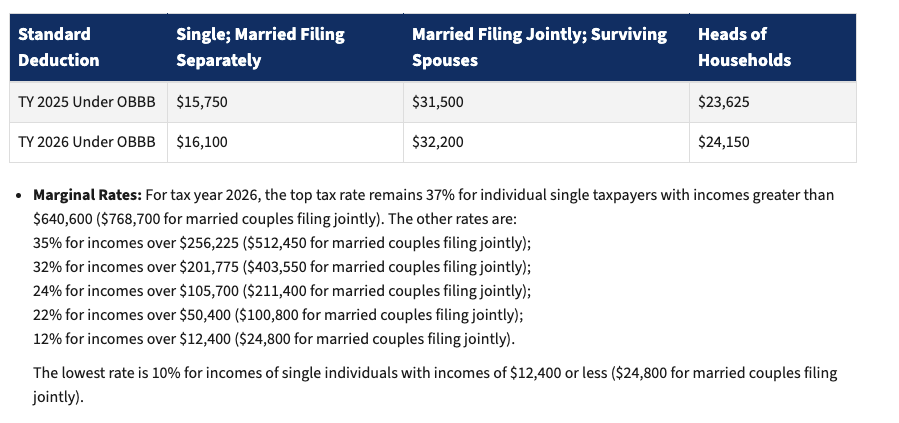
Task: Click the $24,150 deduction cell
Action: click(x=724, y=142)
